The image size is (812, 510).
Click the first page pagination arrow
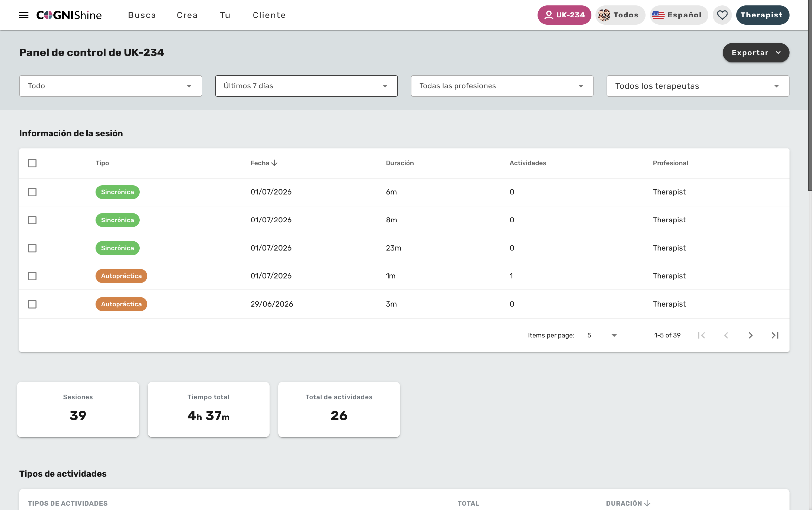tap(702, 335)
